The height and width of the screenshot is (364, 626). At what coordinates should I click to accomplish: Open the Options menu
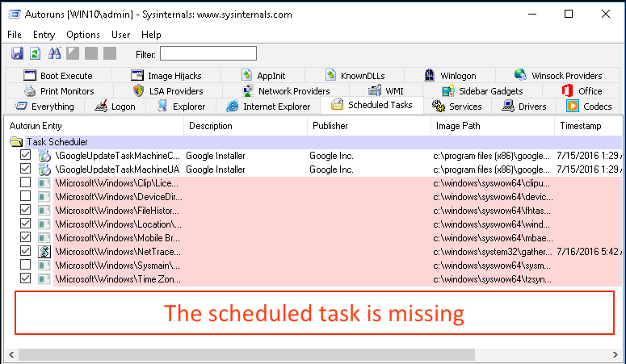83,35
